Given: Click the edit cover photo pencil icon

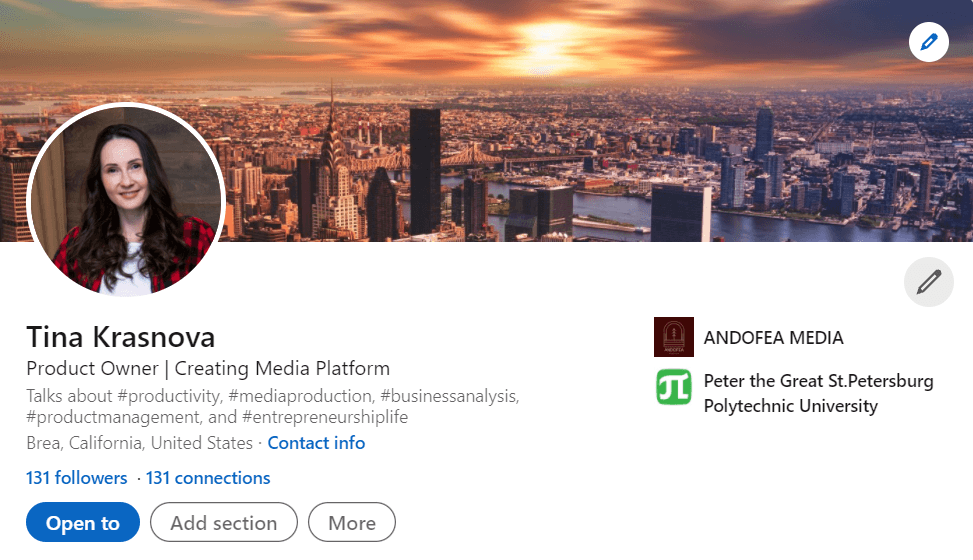Looking at the screenshot, I should 928,42.
